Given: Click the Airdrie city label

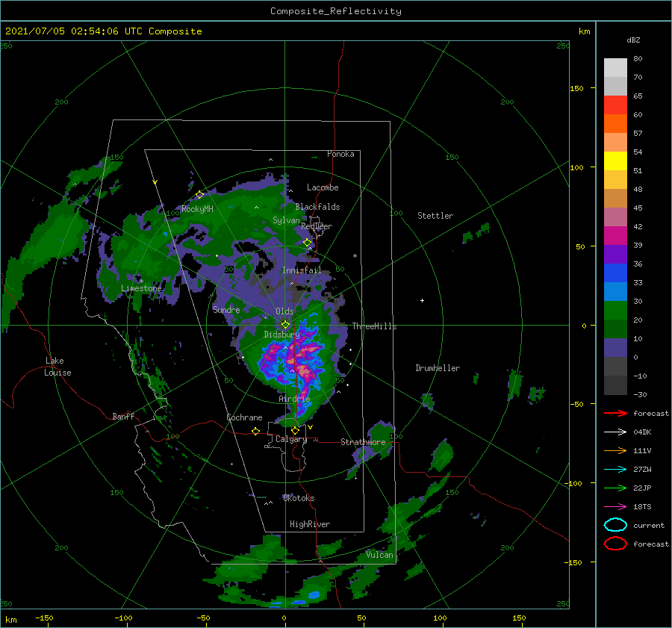Looking at the screenshot, I should [294, 399].
